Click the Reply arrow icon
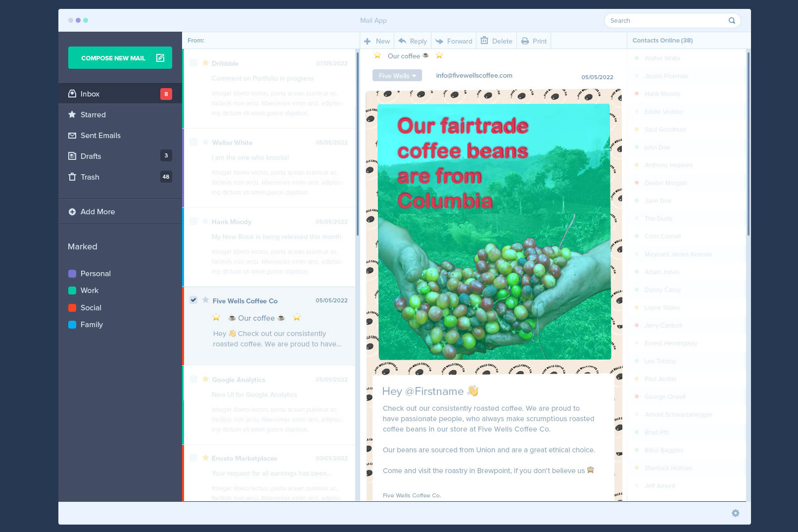Viewport: 798px width, 532px height. [402, 41]
